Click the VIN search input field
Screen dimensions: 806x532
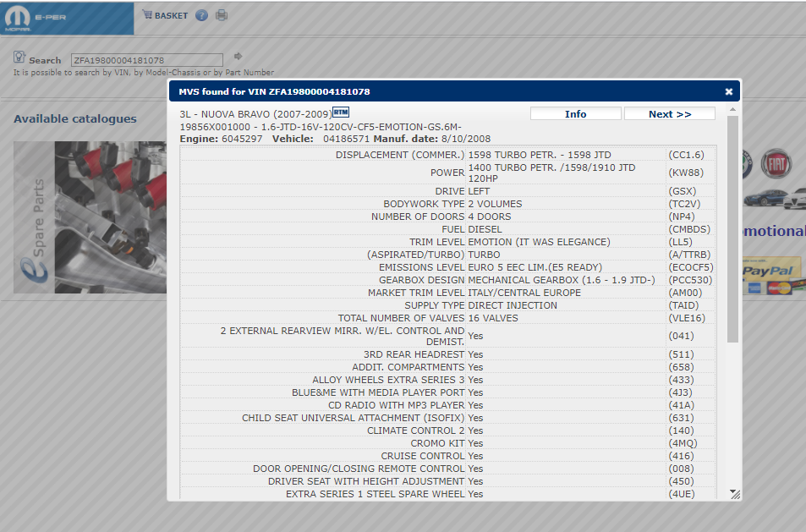147,60
